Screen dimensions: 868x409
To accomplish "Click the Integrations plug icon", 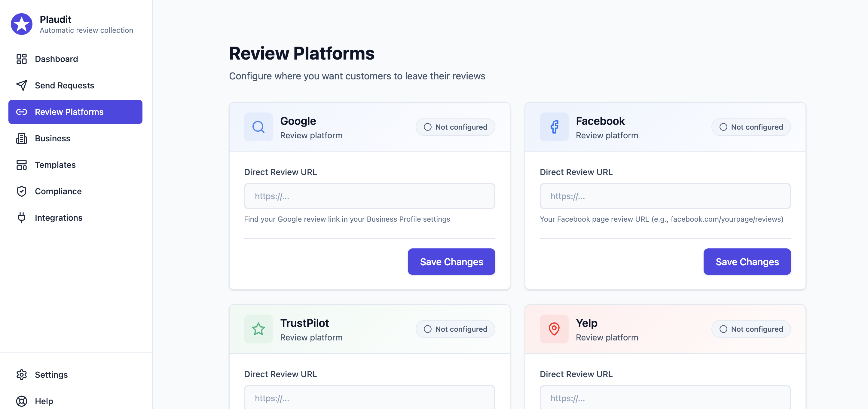I will 22,218.
